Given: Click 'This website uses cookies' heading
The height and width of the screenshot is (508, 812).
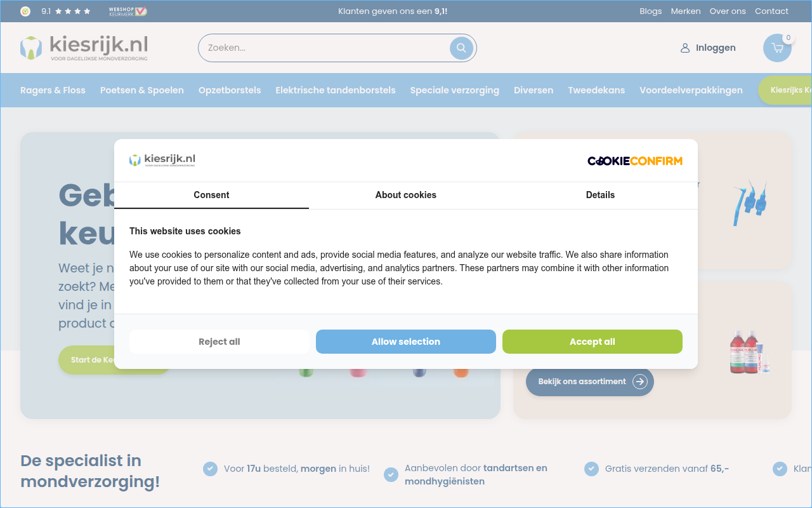Looking at the screenshot, I should [x=185, y=231].
